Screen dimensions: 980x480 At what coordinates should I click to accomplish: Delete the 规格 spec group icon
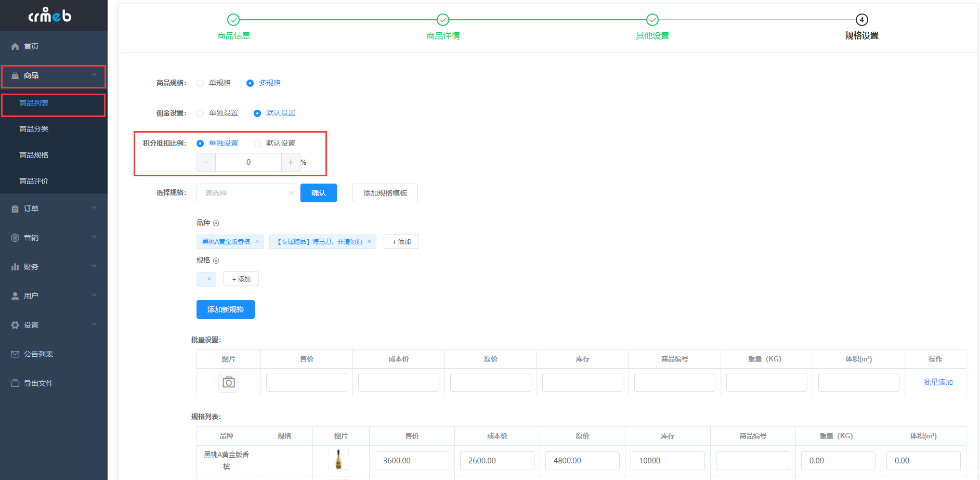coord(216,261)
